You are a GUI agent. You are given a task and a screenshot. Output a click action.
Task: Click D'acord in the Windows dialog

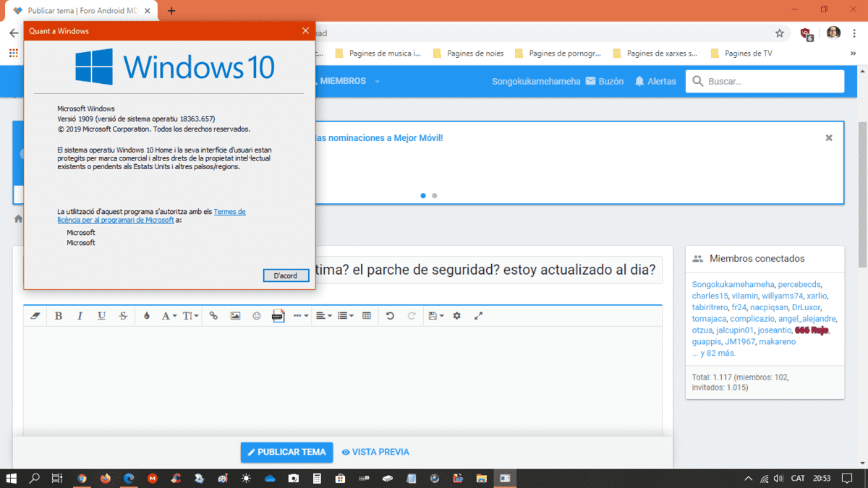[x=286, y=275]
